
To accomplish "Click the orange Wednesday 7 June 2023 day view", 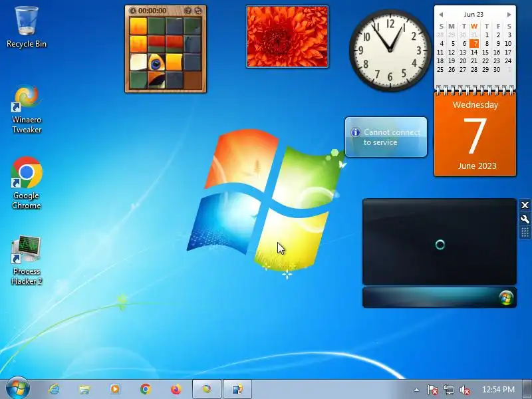I will [x=475, y=134].
